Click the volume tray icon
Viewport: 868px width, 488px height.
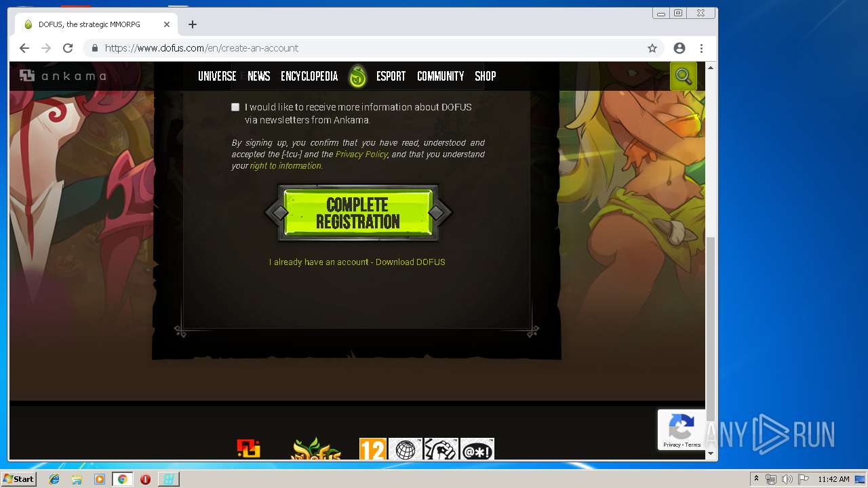tap(787, 479)
